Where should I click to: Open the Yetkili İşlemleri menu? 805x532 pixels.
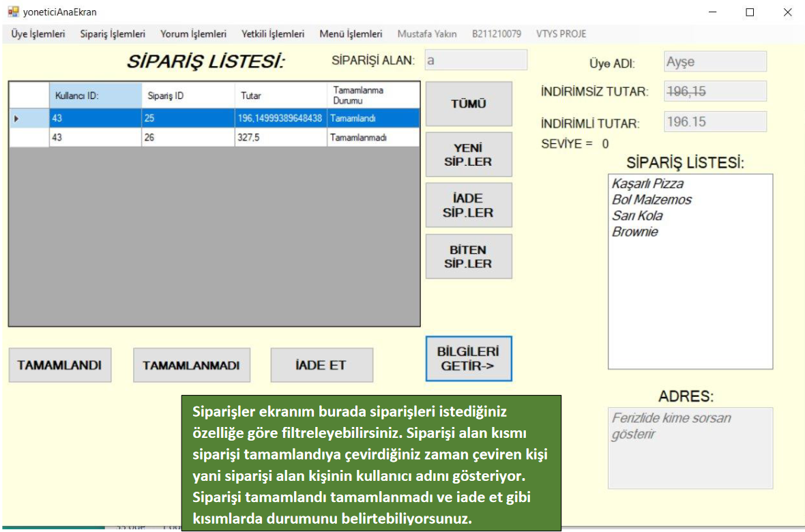273,34
